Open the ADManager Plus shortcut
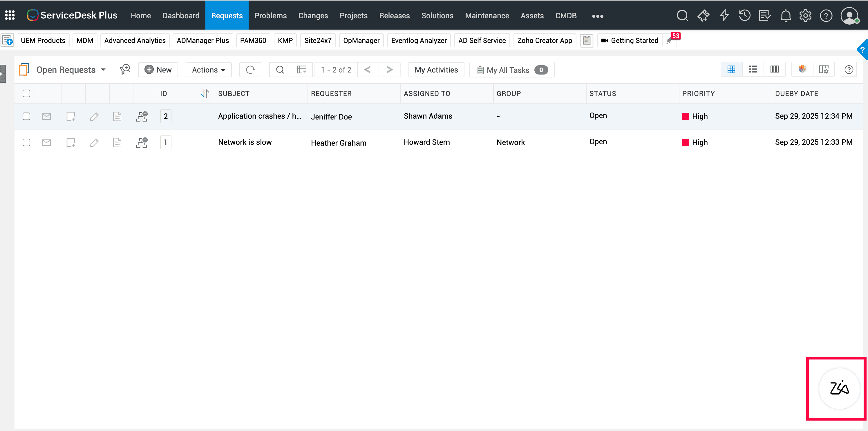This screenshot has width=868, height=431. [202, 40]
